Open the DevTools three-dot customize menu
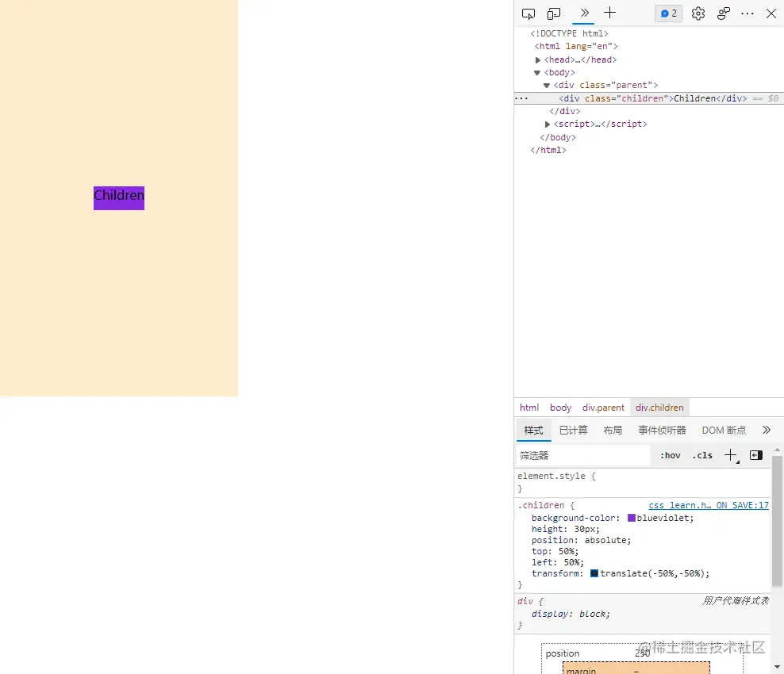 tap(747, 13)
